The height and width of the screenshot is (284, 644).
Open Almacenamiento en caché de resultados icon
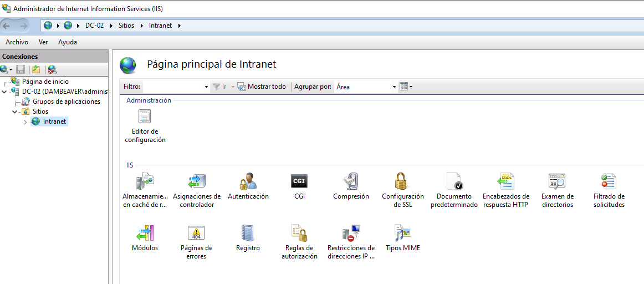(x=145, y=181)
